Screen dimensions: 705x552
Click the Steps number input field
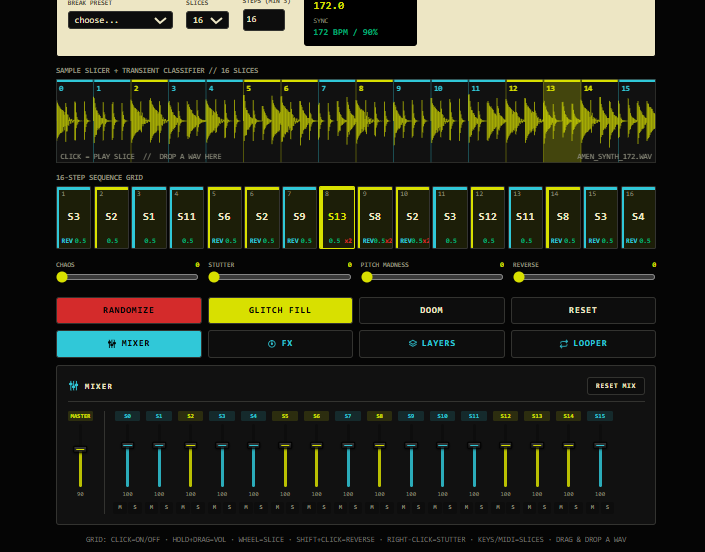264,20
